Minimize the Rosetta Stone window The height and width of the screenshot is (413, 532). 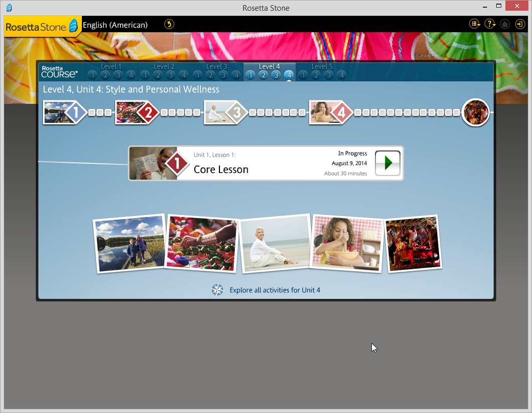485,7
